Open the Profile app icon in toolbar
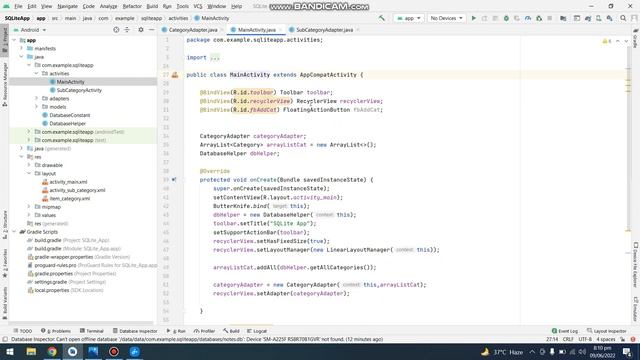Image resolution: width=640 pixels, height=360 pixels. click(x=528, y=18)
